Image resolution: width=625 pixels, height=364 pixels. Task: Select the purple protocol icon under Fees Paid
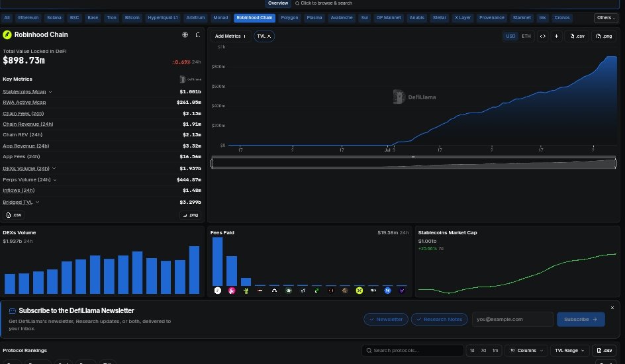pos(401,291)
